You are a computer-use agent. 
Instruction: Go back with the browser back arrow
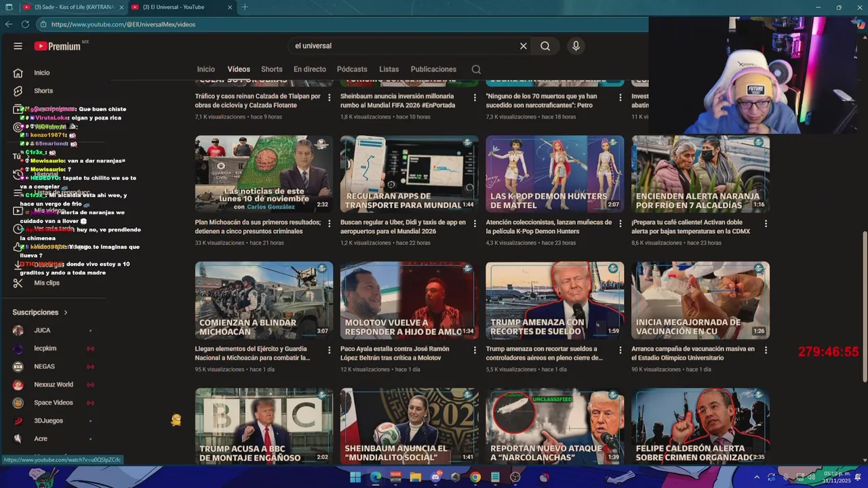click(x=9, y=24)
